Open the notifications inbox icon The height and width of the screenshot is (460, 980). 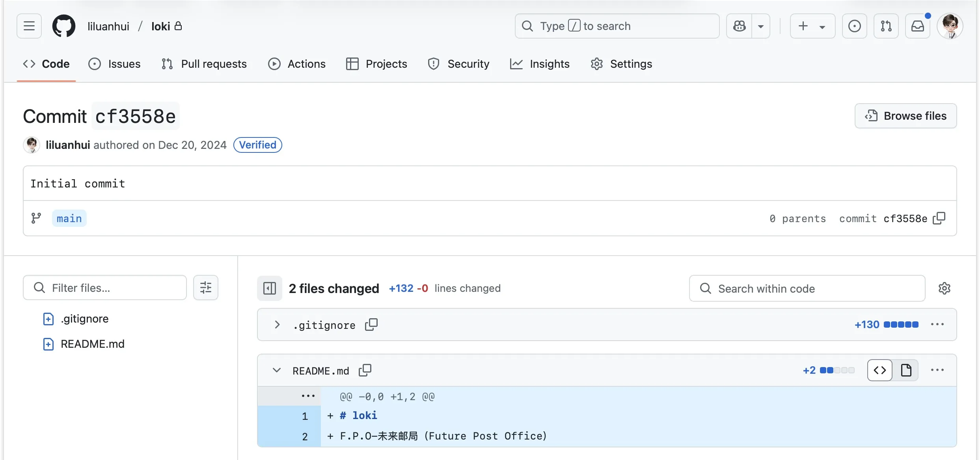click(917, 26)
